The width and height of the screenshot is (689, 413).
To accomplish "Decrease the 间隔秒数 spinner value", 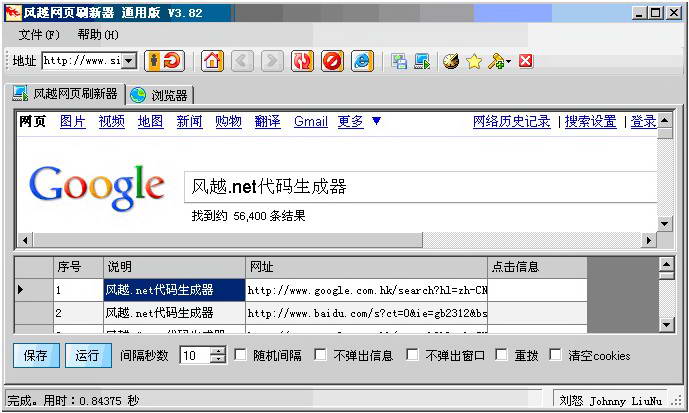I will [218, 359].
